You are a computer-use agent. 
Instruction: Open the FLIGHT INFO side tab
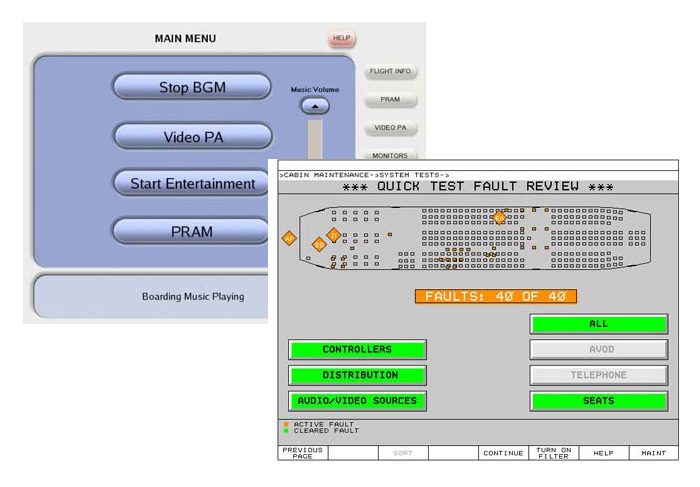390,72
